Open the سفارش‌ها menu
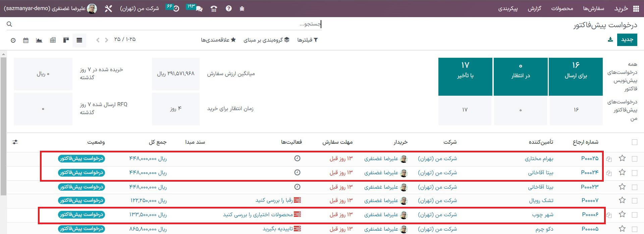 click(x=593, y=9)
